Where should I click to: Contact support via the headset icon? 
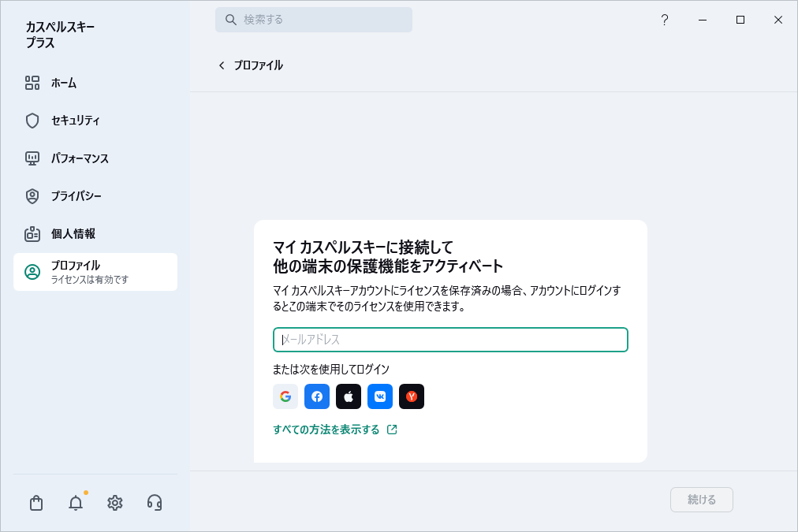point(154,502)
